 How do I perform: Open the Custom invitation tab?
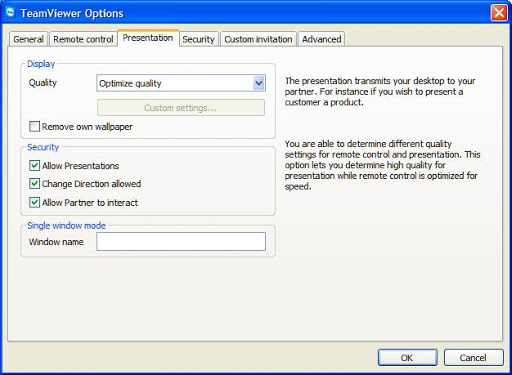pos(258,39)
